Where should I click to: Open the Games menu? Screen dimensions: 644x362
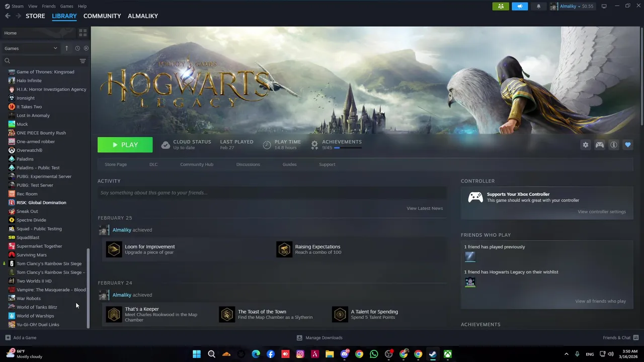click(x=66, y=6)
